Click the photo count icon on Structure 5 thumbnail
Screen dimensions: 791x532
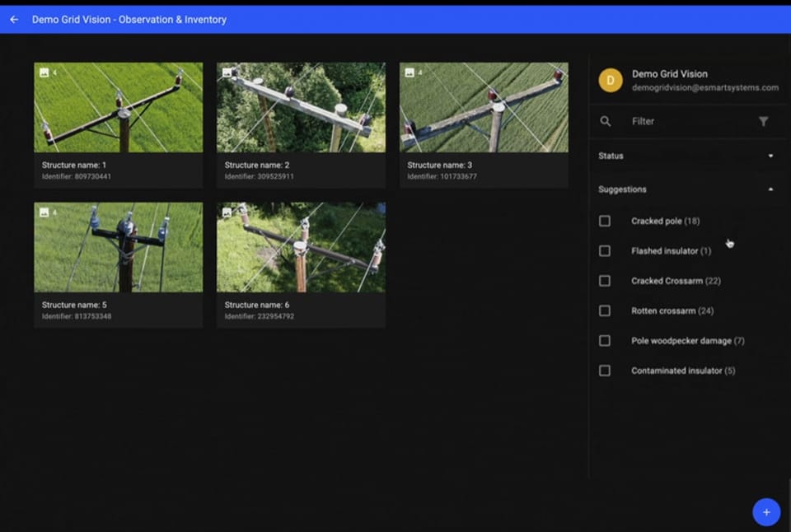click(45, 212)
